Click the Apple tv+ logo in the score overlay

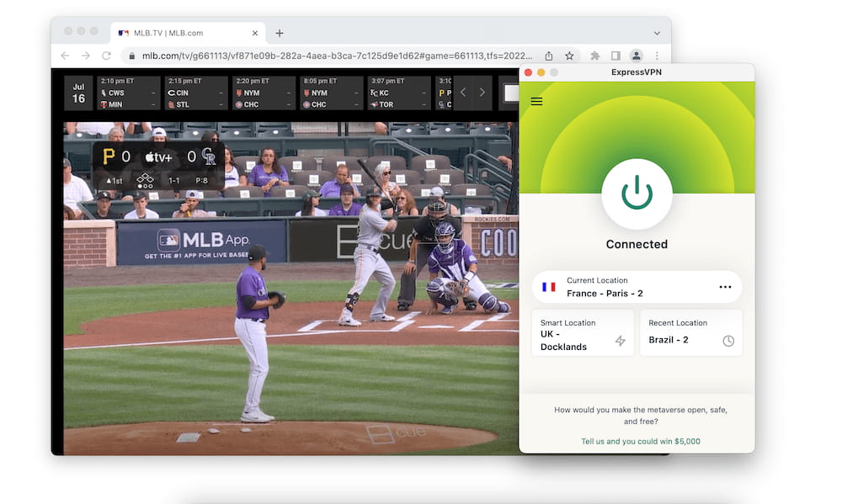(158, 157)
